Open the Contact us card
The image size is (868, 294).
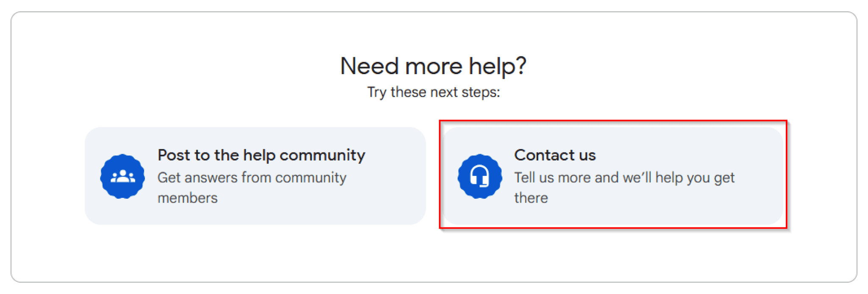tap(613, 176)
